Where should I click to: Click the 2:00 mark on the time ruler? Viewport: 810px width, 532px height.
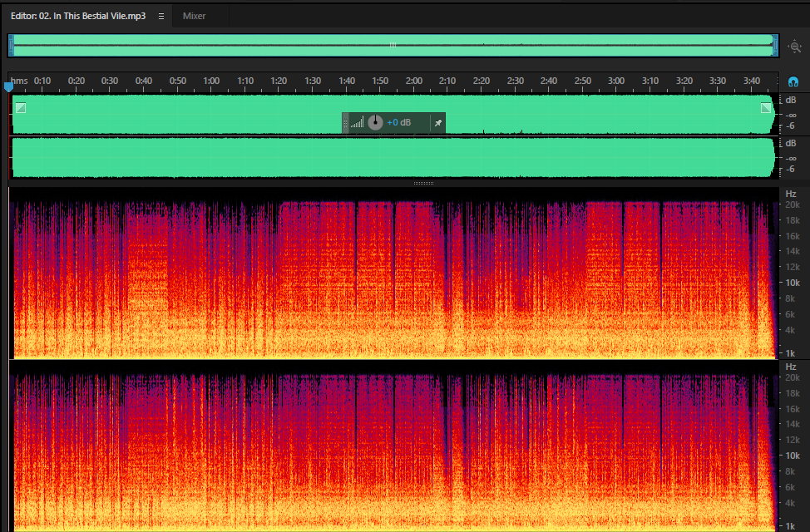414,81
